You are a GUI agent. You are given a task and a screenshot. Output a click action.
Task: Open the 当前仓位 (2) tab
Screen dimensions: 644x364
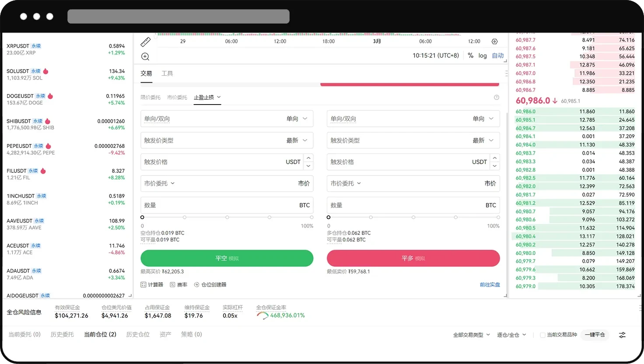[x=100, y=334]
